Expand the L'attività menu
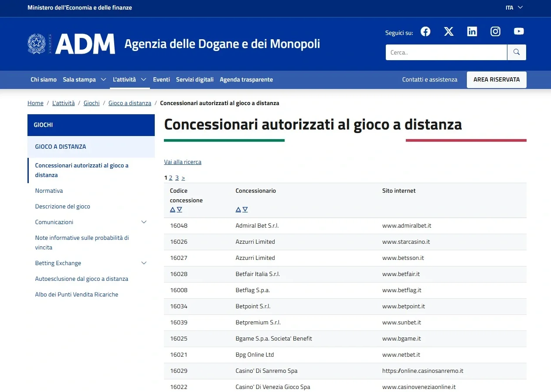 click(x=143, y=80)
